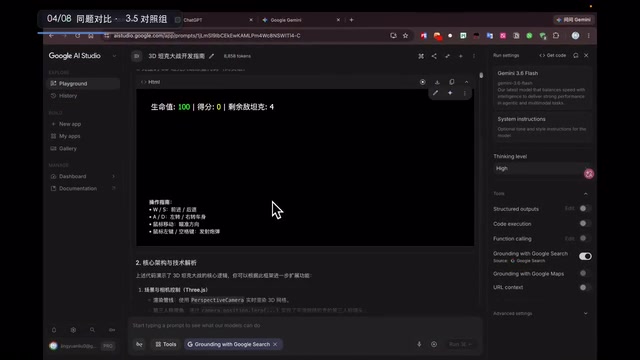The height and width of the screenshot is (360, 640).
Task: Expand Advanced settings section
Action: [x=541, y=313]
